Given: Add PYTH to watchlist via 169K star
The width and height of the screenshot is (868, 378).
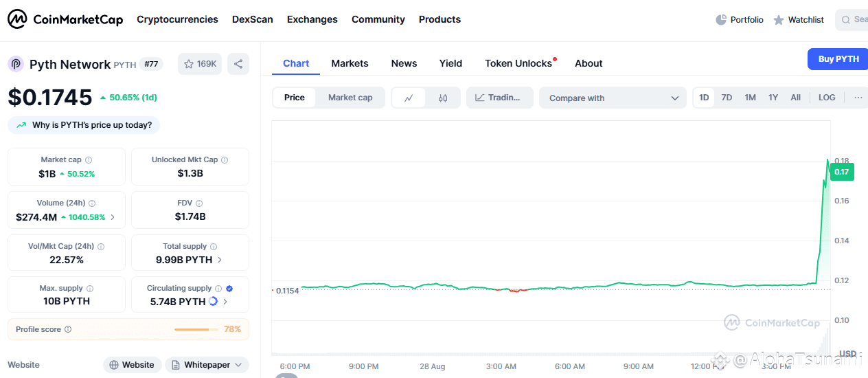Looking at the screenshot, I should [x=200, y=64].
